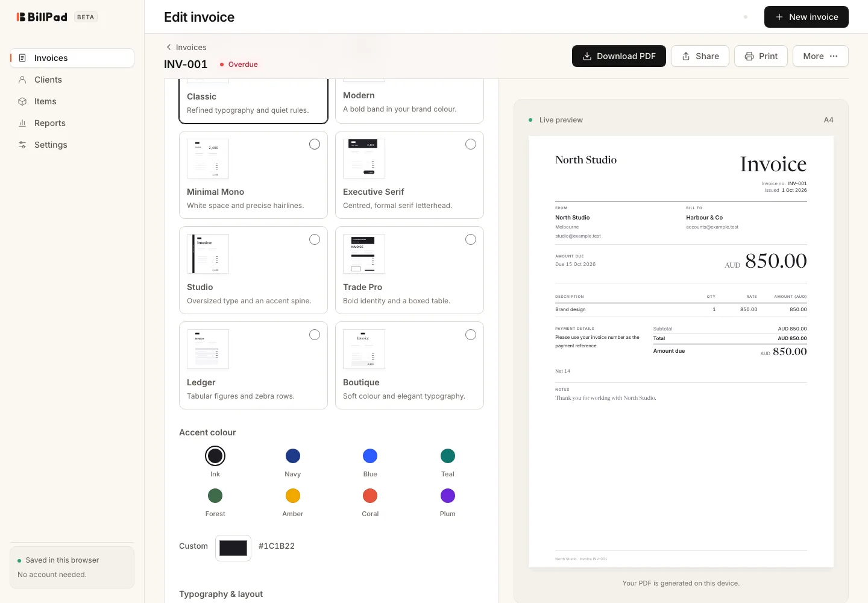Click the share upload icon
The image size is (868, 603).
click(x=686, y=56)
